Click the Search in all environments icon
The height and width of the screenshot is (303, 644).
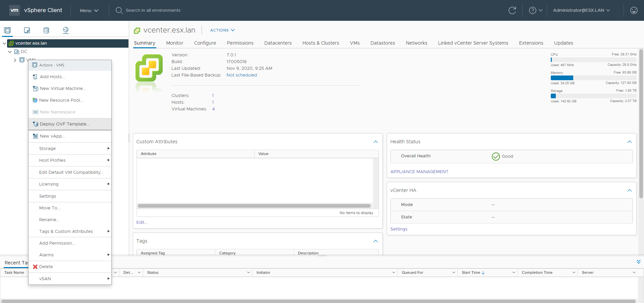[x=119, y=10]
